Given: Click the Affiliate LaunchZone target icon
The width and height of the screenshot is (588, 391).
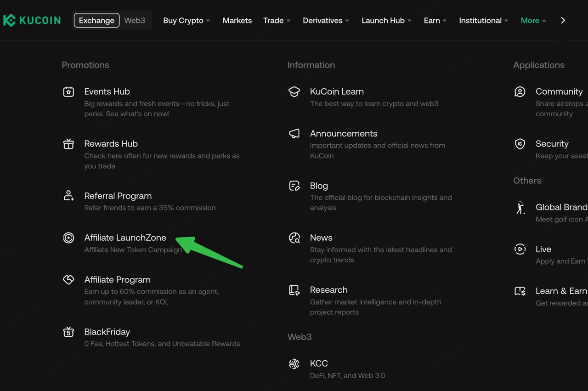Looking at the screenshot, I should (68, 238).
